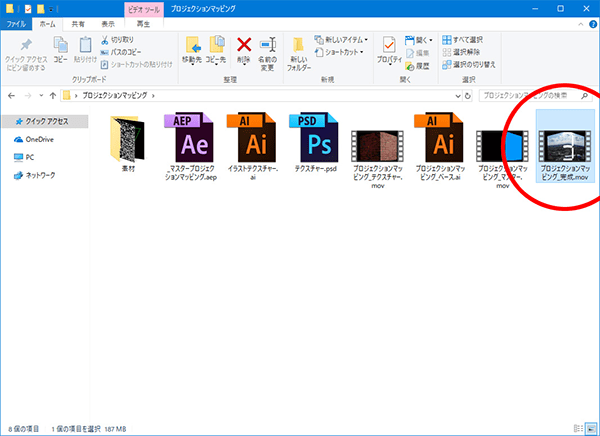Image resolution: width=600 pixels, height=436 pixels.
Task: Switch to the View (表示) tab
Action: (108, 24)
